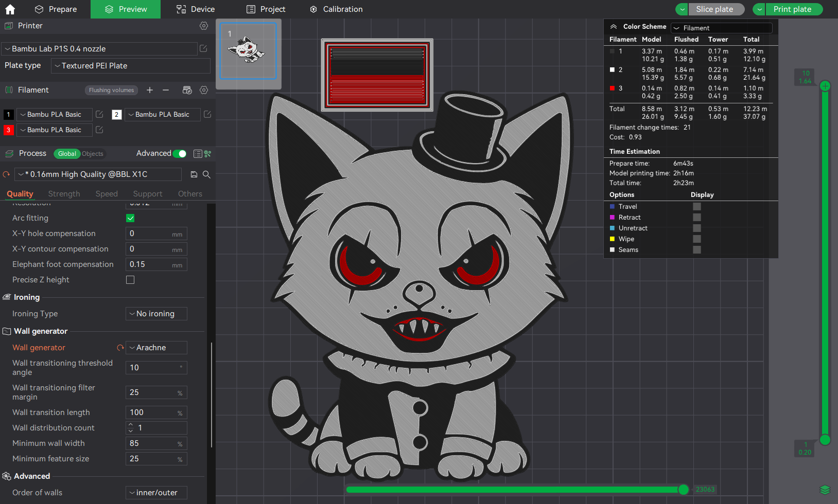Viewport: 838px width, 504px height.
Task: Open the Others settings tab
Action: point(190,194)
